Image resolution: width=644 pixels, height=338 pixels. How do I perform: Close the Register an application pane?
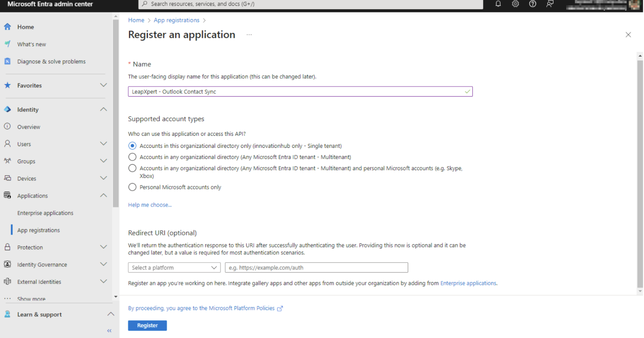pyautogui.click(x=628, y=35)
